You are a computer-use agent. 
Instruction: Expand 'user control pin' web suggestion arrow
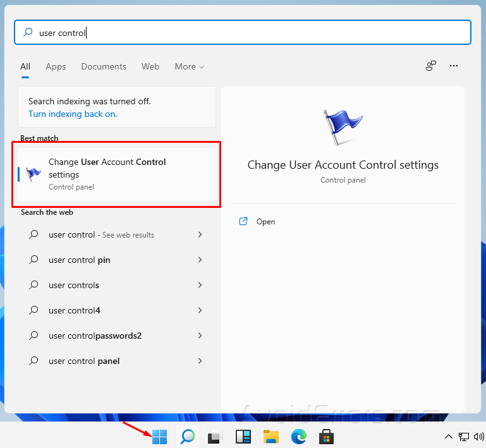tap(200, 260)
